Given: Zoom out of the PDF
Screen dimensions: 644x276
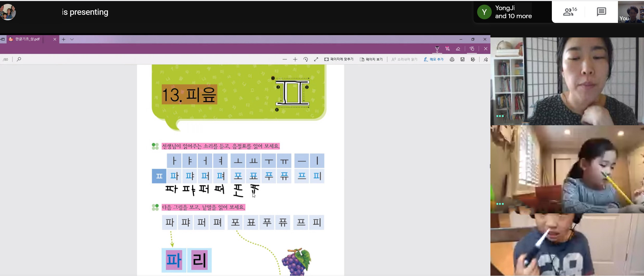Looking at the screenshot, I should coord(285,60).
